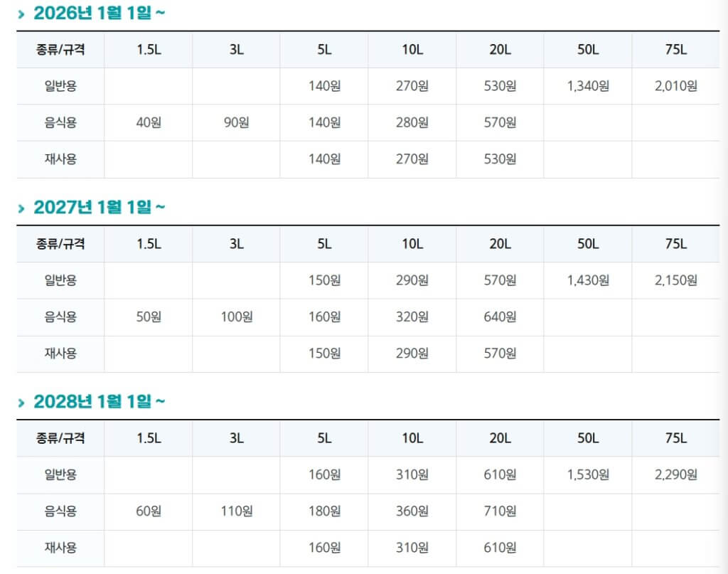Click the 2,290원 price cell

(675, 474)
